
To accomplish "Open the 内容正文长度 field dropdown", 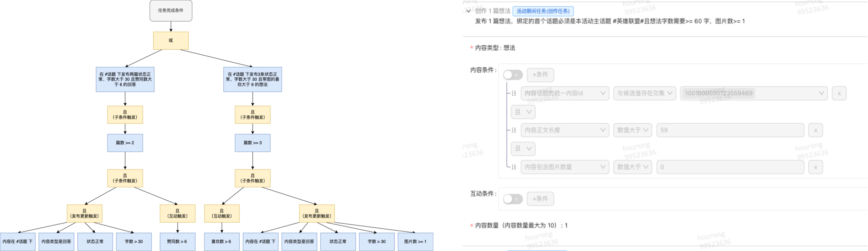I will (565, 130).
